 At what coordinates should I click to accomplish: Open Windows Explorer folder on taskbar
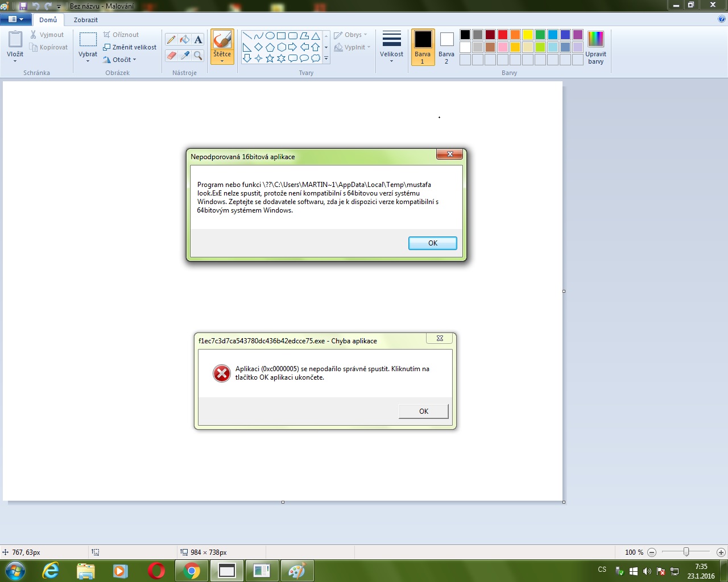pyautogui.click(x=85, y=571)
